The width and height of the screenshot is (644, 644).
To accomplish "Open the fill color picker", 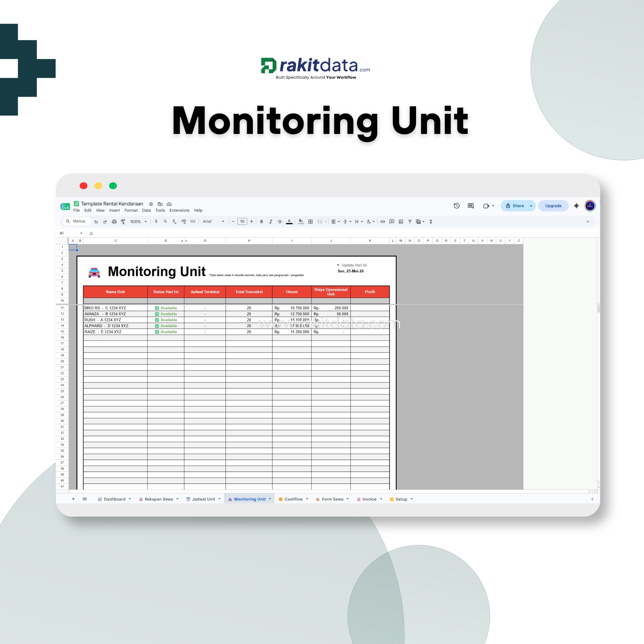I will [301, 221].
